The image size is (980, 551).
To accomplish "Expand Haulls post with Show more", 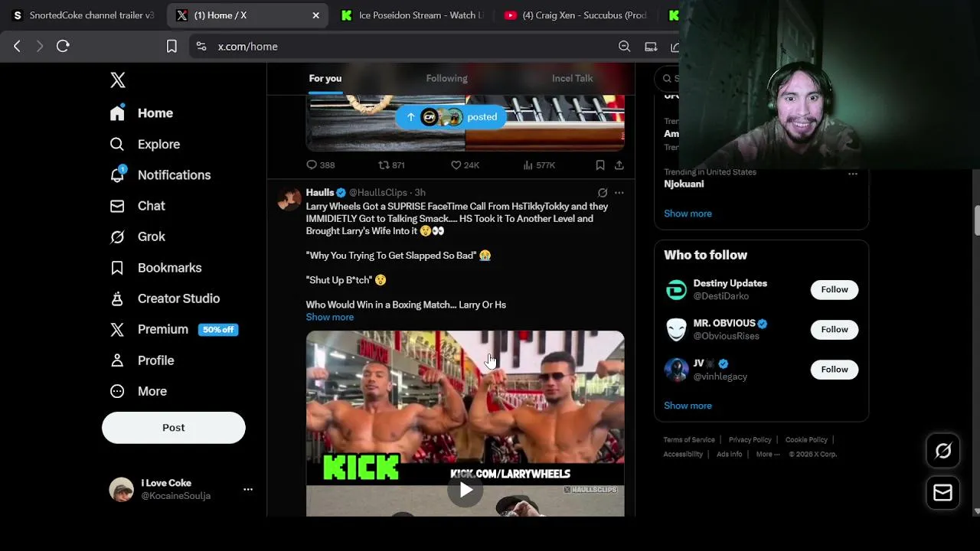I will click(330, 317).
